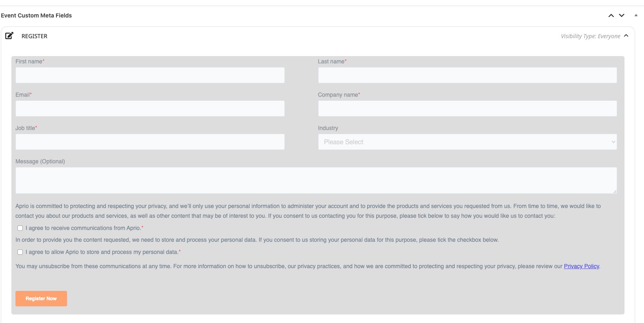The height and width of the screenshot is (323, 644).
Task: Click the Event Custom Meta Fields heading
Action: (36, 15)
